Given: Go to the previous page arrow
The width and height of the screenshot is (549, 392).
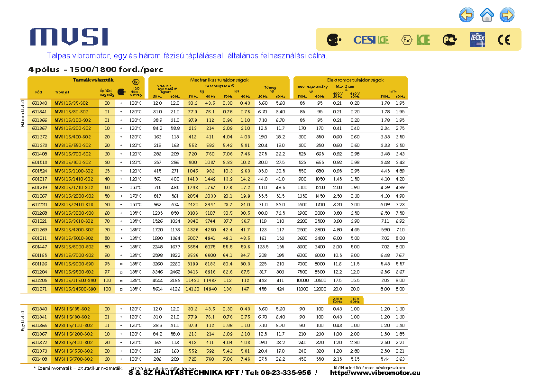Looking at the screenshot, I should [467, 15].
